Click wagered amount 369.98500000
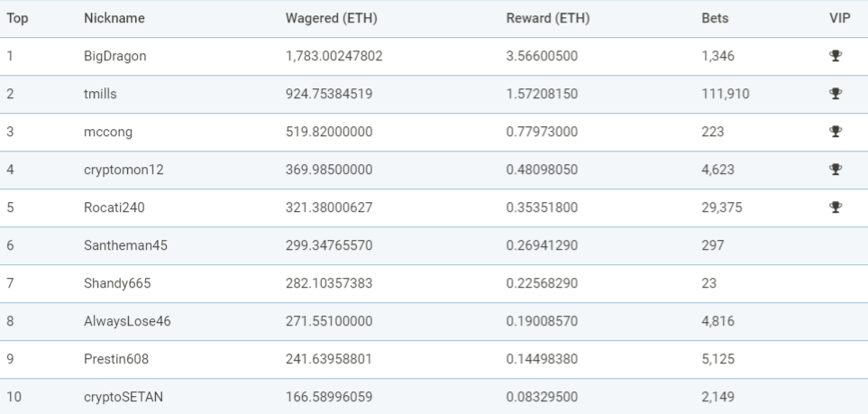Screen dimensions: 868x414 [x=329, y=170]
